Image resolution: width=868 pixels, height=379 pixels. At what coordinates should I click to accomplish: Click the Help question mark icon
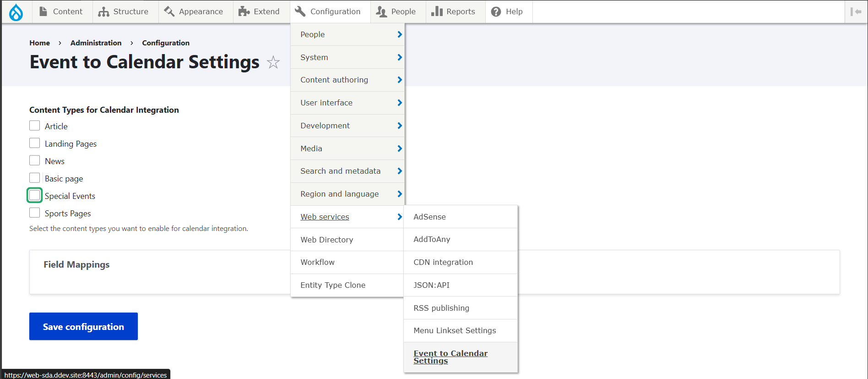coord(496,11)
